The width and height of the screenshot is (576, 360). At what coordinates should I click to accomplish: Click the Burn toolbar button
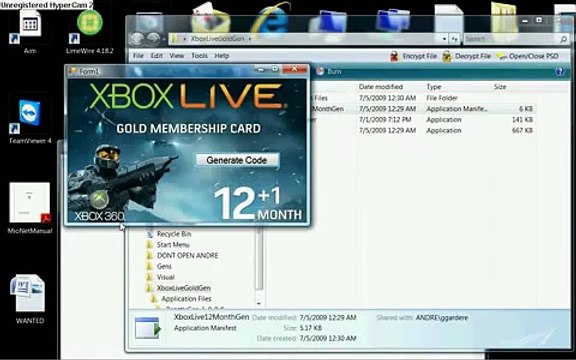(x=329, y=71)
